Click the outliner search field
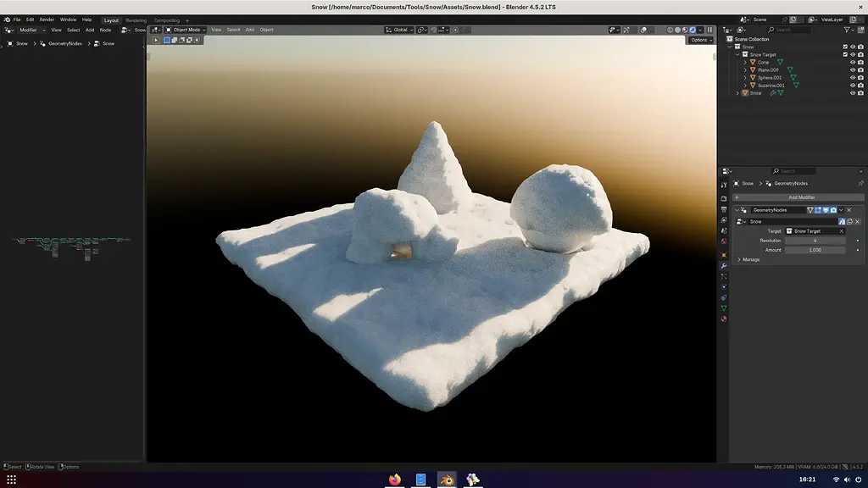Screen dimensions: 868x488 tap(789, 30)
